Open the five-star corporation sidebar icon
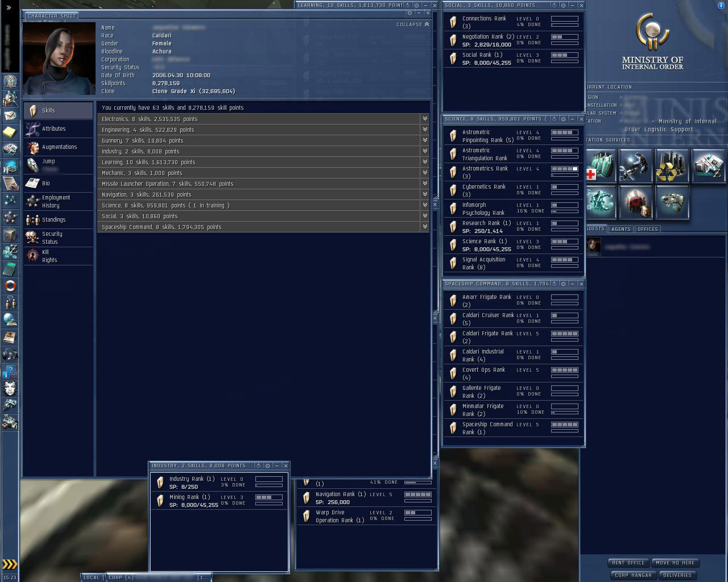This screenshot has height=582, width=728. coord(10,217)
